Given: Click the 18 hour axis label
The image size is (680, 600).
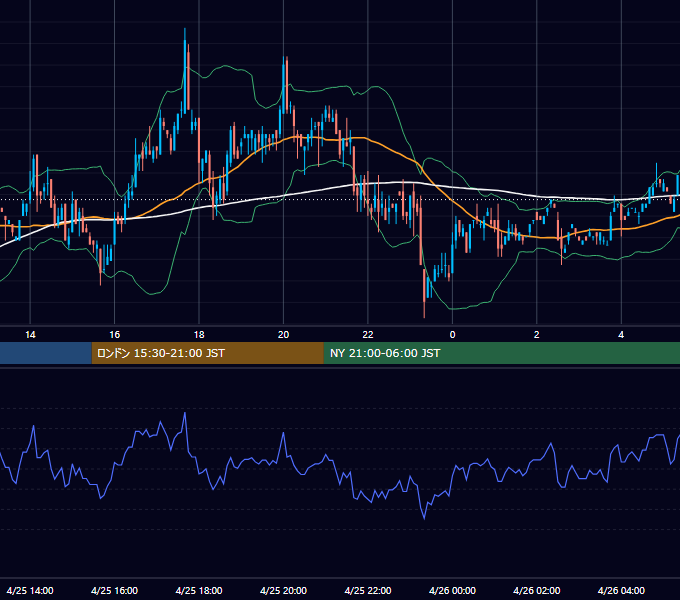Looking at the screenshot, I should coord(199,335).
